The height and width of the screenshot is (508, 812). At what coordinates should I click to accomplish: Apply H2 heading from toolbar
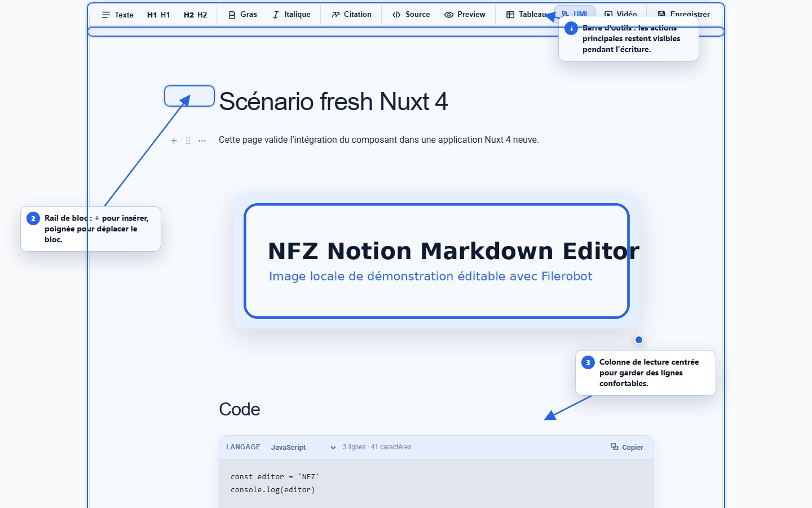(x=195, y=15)
